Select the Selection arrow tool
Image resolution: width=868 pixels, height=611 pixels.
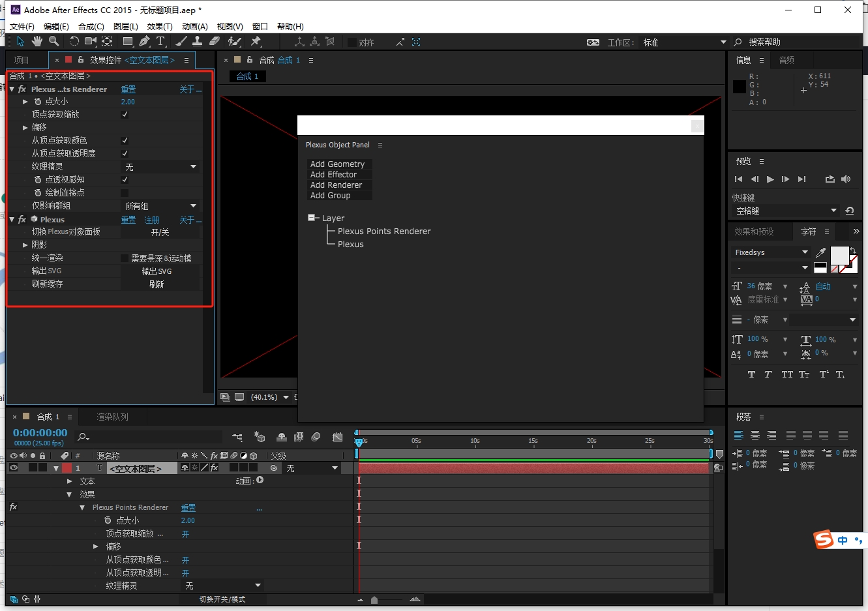pyautogui.click(x=20, y=42)
